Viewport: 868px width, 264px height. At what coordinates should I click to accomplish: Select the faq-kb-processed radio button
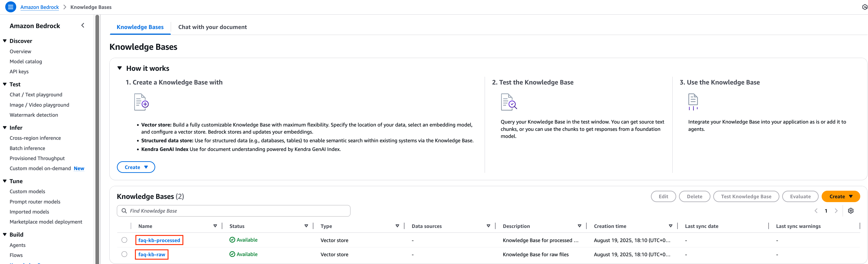124,240
